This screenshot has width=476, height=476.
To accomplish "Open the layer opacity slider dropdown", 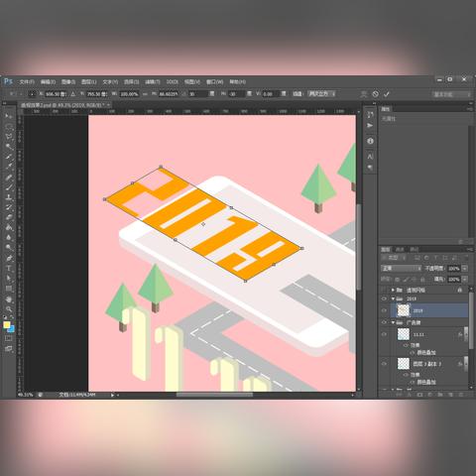I will coord(465,269).
